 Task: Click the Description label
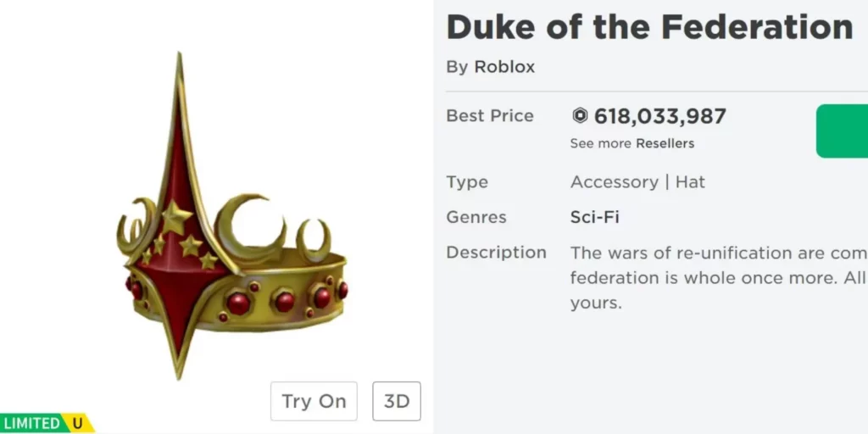point(496,253)
